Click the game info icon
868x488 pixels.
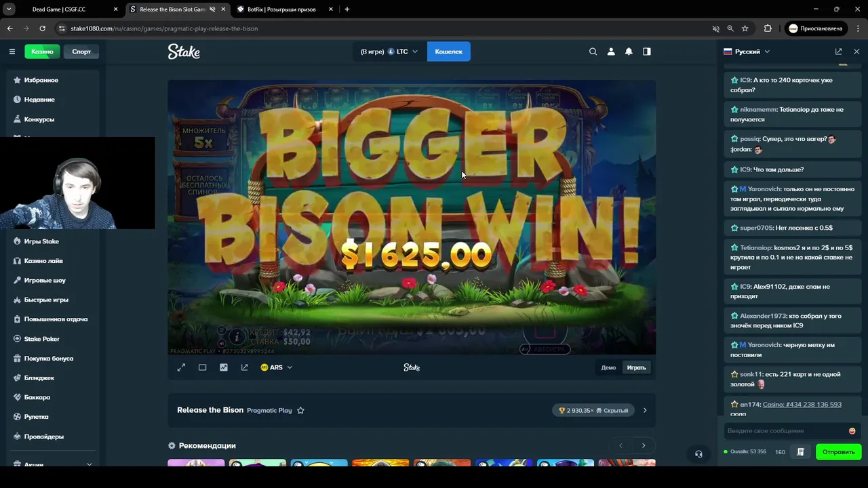237,336
